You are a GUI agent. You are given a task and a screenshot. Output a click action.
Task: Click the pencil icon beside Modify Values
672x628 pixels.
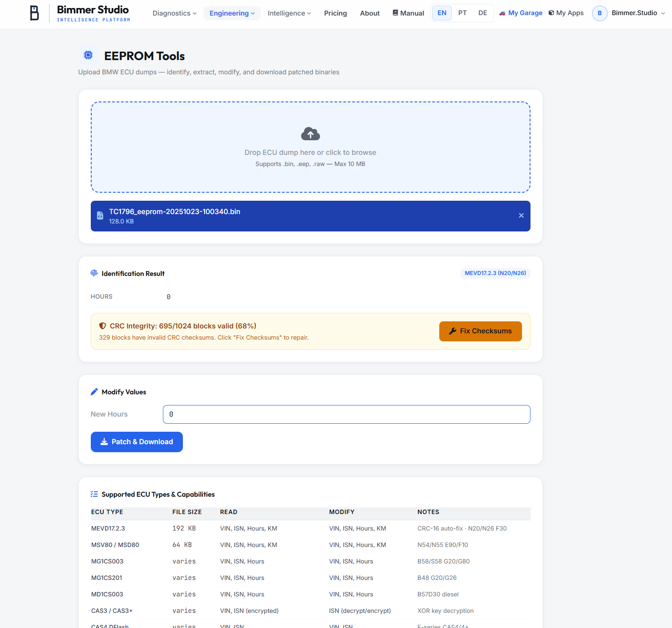coord(94,392)
